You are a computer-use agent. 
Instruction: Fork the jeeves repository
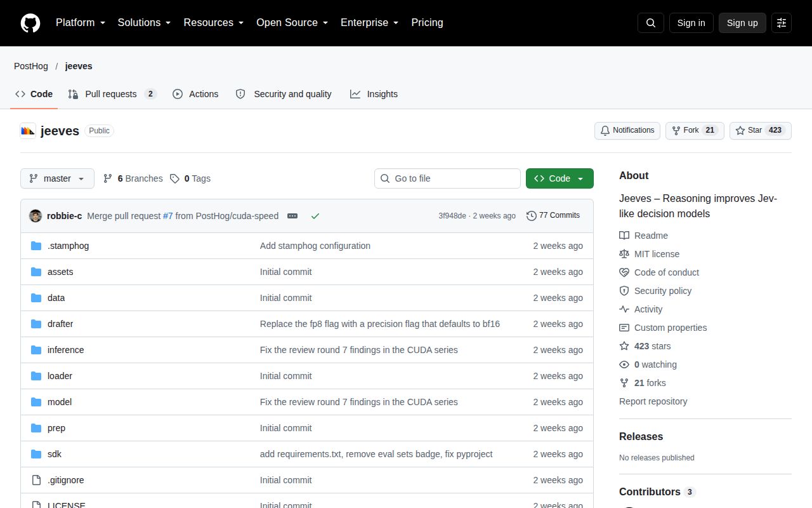695,131
